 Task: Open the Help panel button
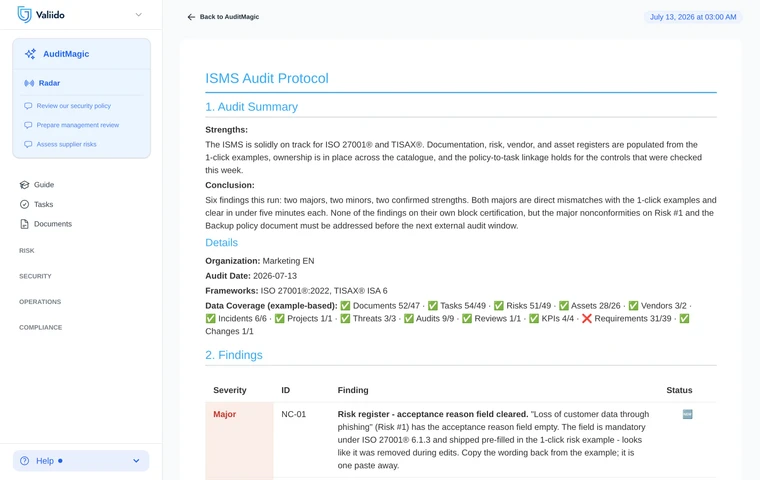pos(81,461)
